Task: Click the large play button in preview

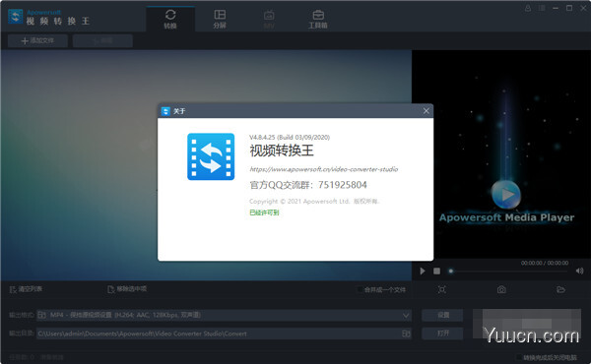Action: tap(506, 195)
